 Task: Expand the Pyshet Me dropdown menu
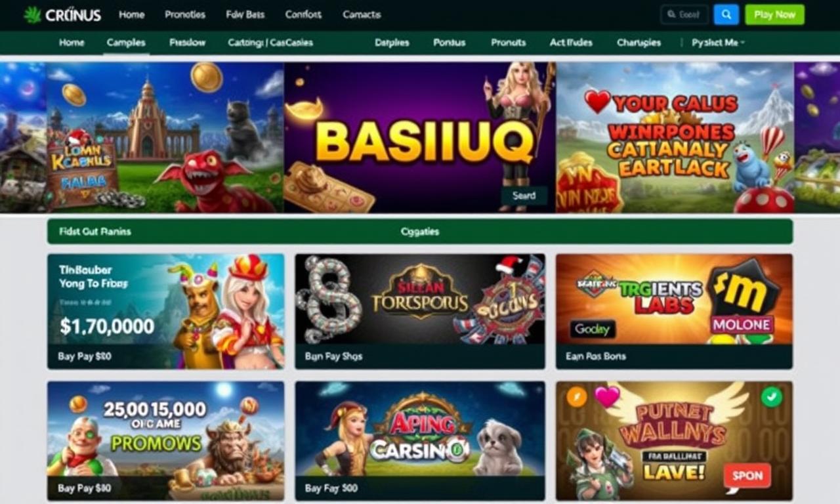point(719,43)
